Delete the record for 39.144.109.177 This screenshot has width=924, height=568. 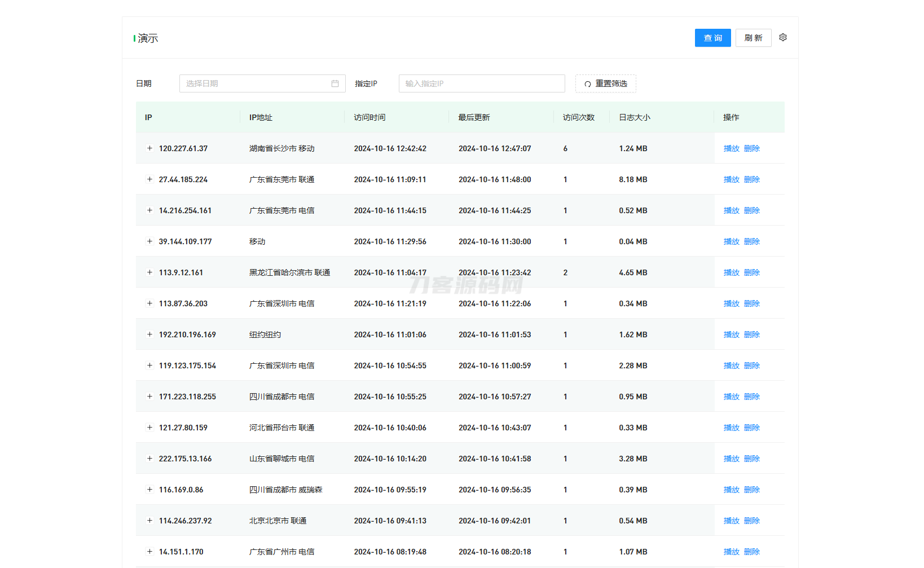pos(751,241)
